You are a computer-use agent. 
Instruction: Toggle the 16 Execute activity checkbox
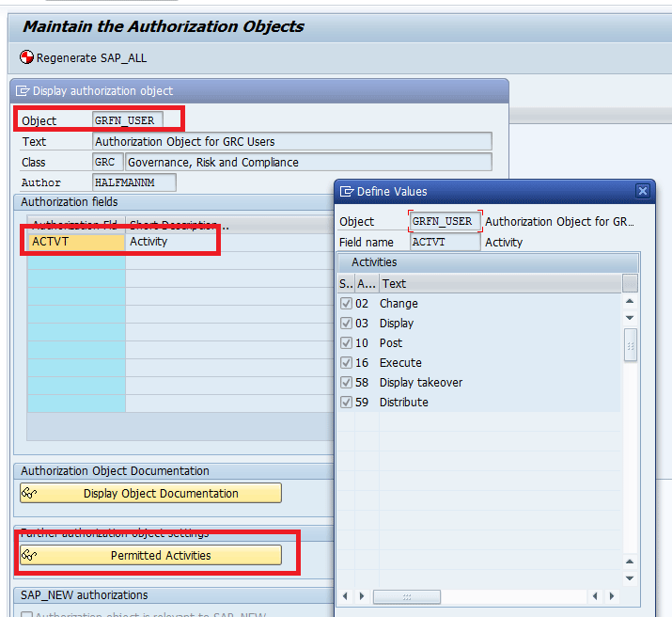tap(346, 363)
